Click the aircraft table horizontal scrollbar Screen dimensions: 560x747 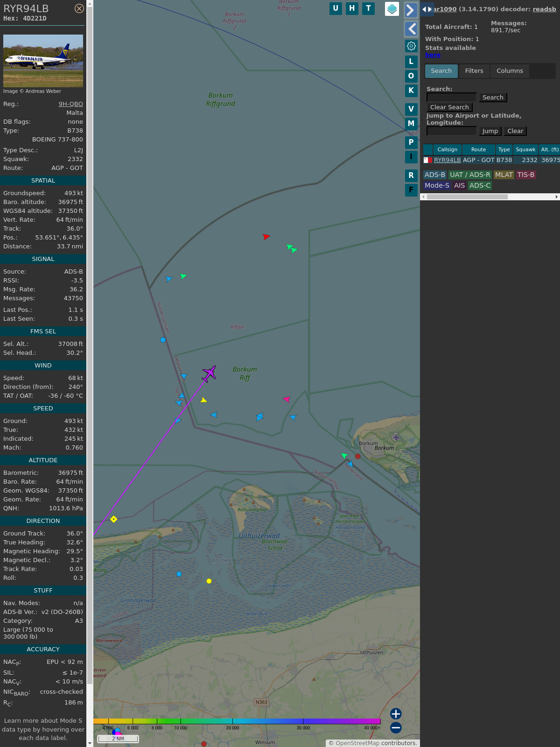click(467, 197)
